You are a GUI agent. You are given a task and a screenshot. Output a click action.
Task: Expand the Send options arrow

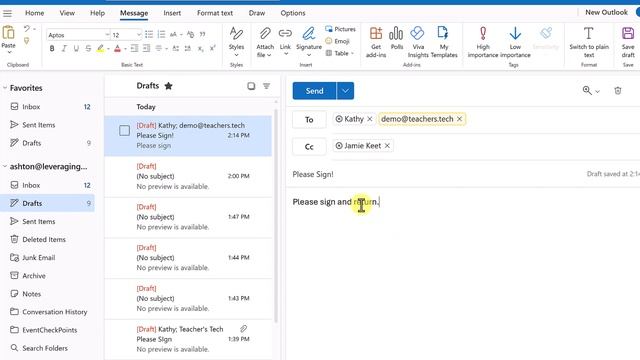coord(345,91)
